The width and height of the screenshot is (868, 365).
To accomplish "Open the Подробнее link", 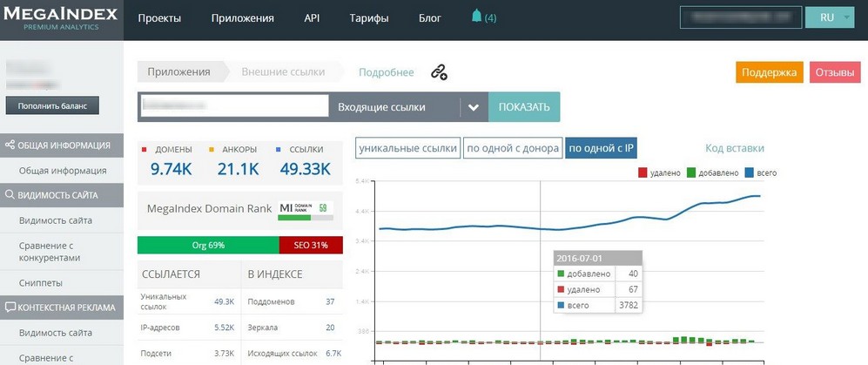I will pos(387,72).
